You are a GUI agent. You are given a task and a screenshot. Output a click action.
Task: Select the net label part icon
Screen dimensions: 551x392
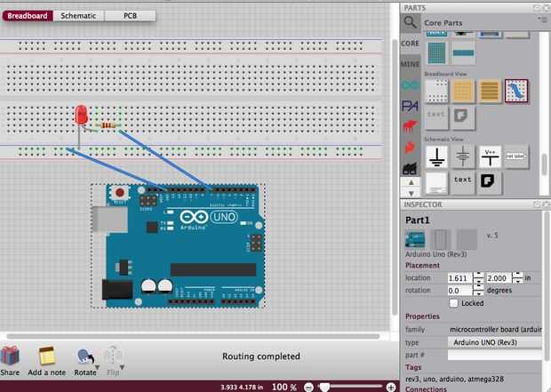pos(515,156)
